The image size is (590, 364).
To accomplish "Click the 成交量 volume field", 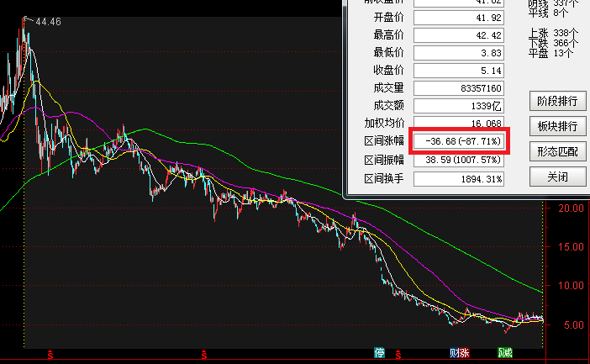I will tap(463, 87).
